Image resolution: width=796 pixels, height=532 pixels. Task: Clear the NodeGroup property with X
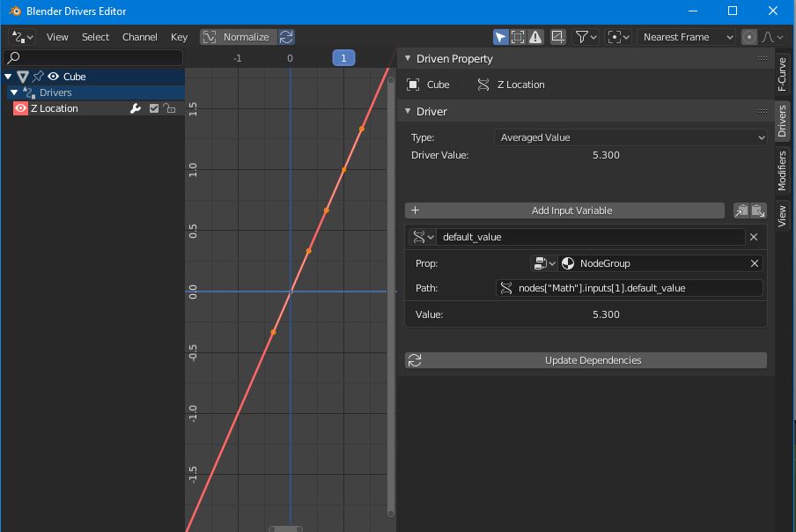pyautogui.click(x=755, y=263)
